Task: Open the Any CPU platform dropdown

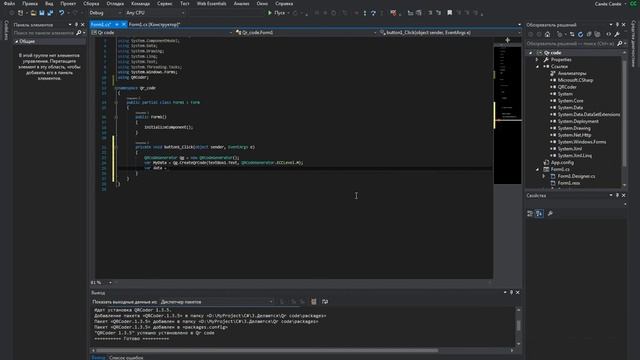Action: (155, 13)
